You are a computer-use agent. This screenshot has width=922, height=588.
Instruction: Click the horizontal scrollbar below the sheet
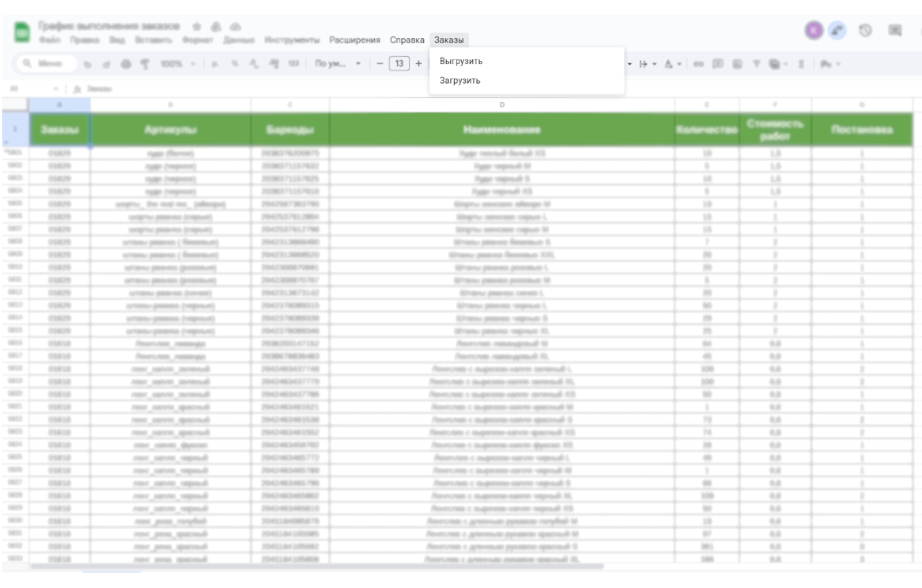(317, 566)
